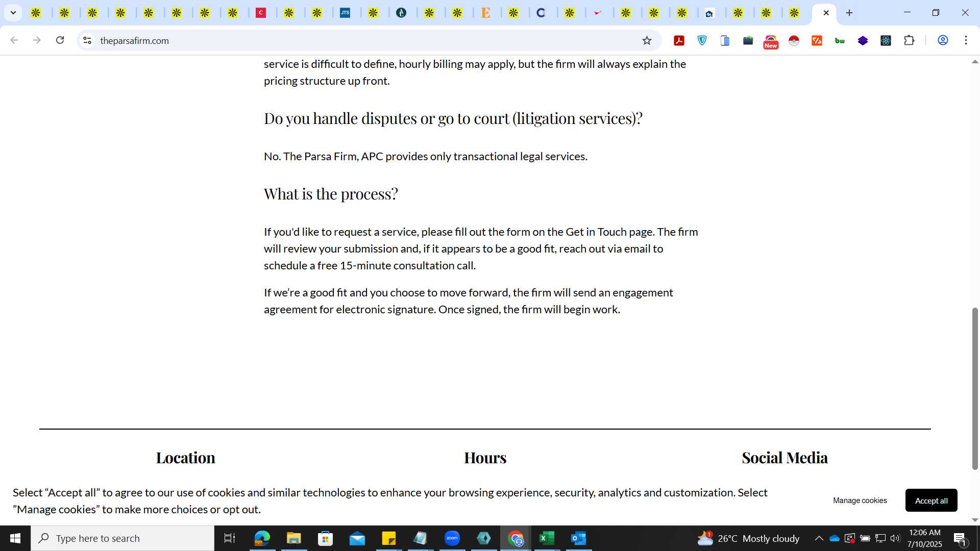Image resolution: width=980 pixels, height=551 pixels.
Task: Click the 'What is the process?' heading
Action: pos(331,194)
